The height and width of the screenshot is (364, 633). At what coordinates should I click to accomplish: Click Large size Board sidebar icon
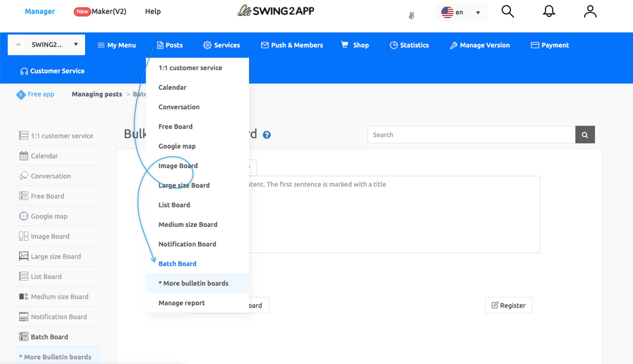pos(24,256)
